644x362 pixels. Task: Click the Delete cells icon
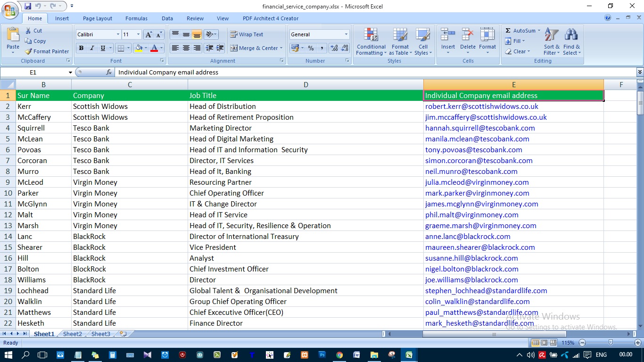[x=468, y=35]
